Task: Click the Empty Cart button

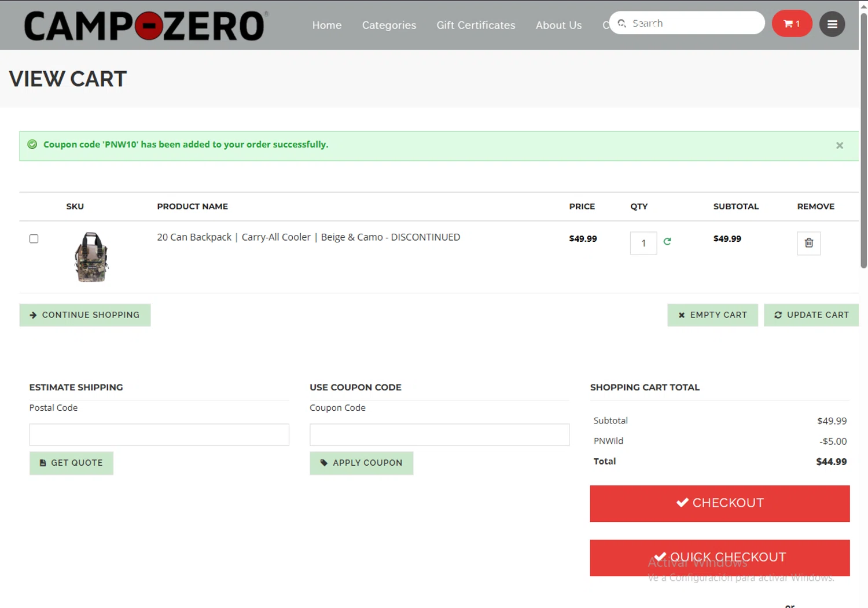Action: (712, 315)
